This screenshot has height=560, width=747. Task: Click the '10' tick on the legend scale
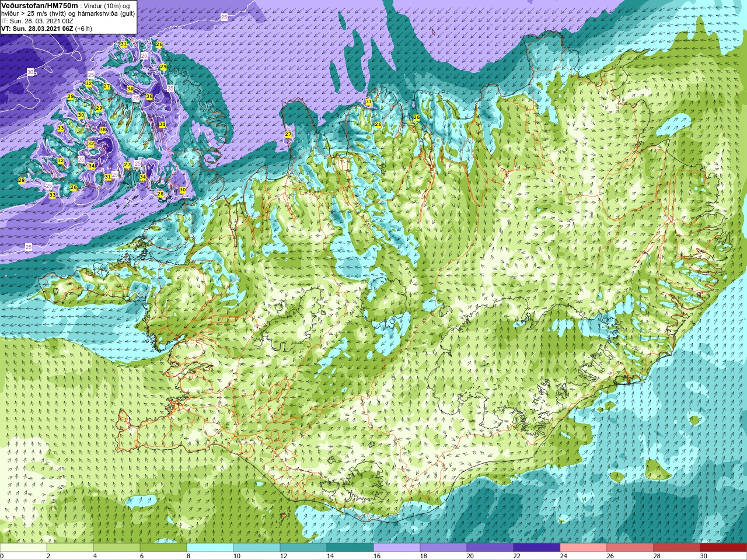coord(236,556)
